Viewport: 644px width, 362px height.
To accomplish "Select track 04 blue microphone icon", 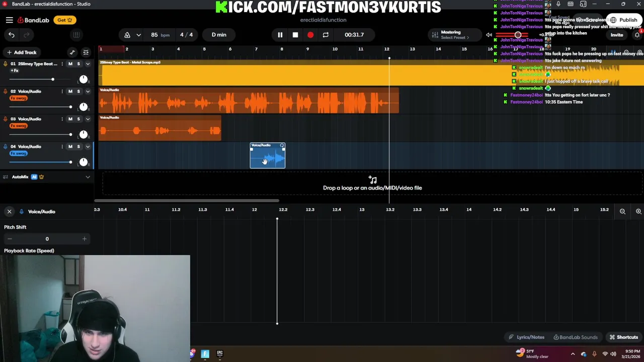I will (x=5, y=147).
